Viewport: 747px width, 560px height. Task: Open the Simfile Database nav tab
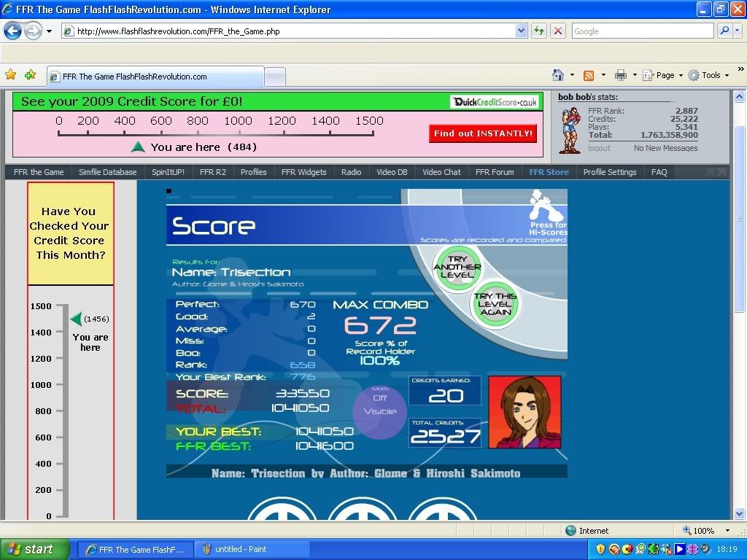tap(108, 172)
